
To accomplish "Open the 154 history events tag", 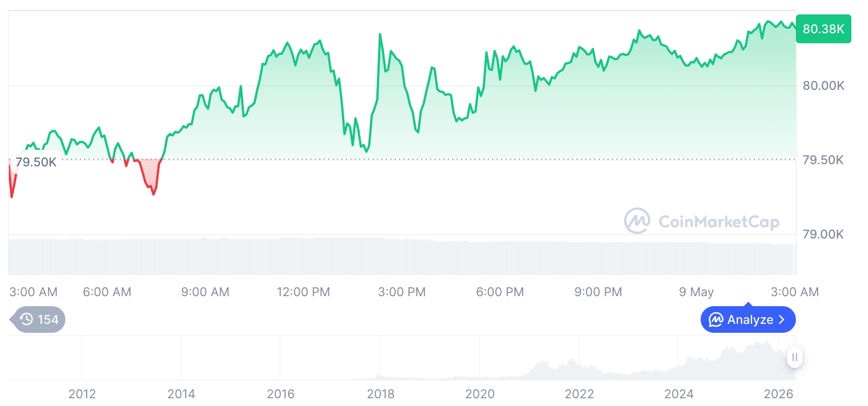I will [38, 319].
